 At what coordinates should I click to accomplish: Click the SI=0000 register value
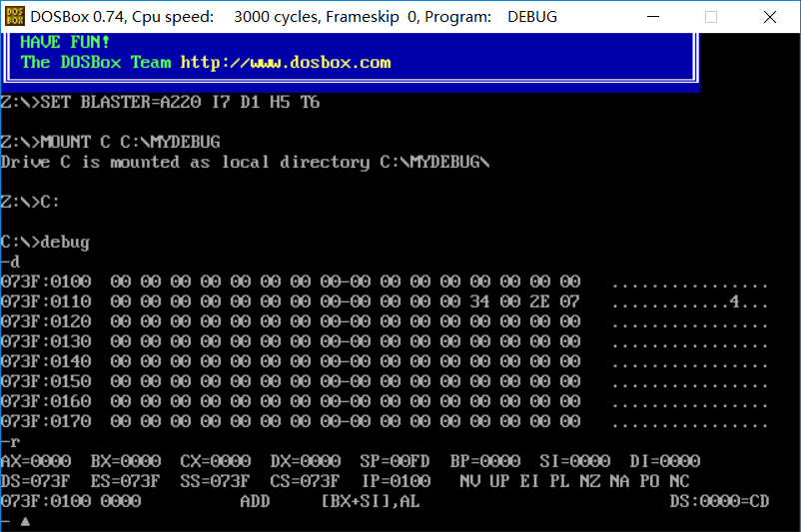point(575,461)
